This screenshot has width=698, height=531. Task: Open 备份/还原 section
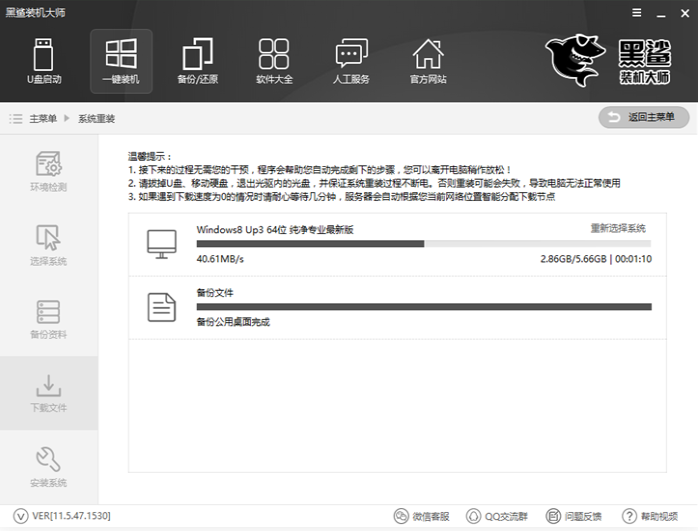pyautogui.click(x=198, y=61)
